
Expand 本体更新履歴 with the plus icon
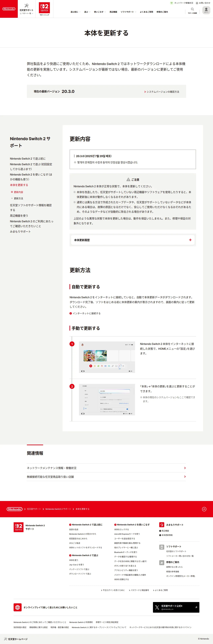190,240
